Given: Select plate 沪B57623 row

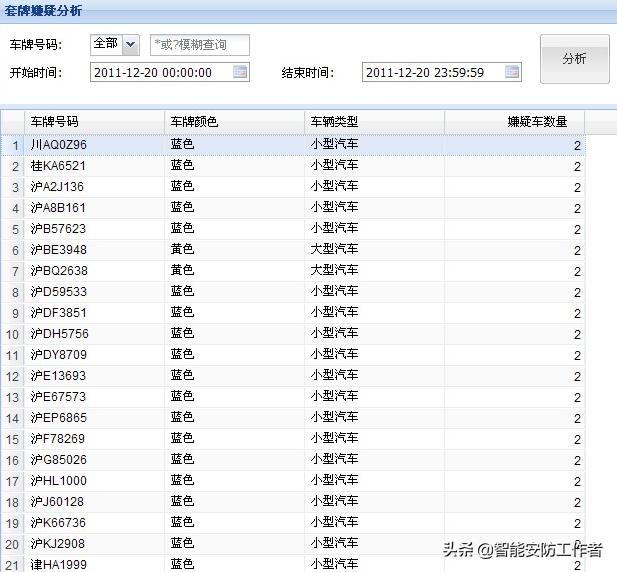Looking at the screenshot, I should pyautogui.click(x=293, y=229).
